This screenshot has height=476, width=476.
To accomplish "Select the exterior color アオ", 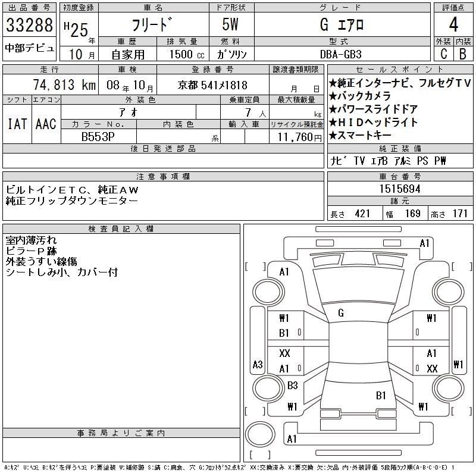I will tap(129, 112).
